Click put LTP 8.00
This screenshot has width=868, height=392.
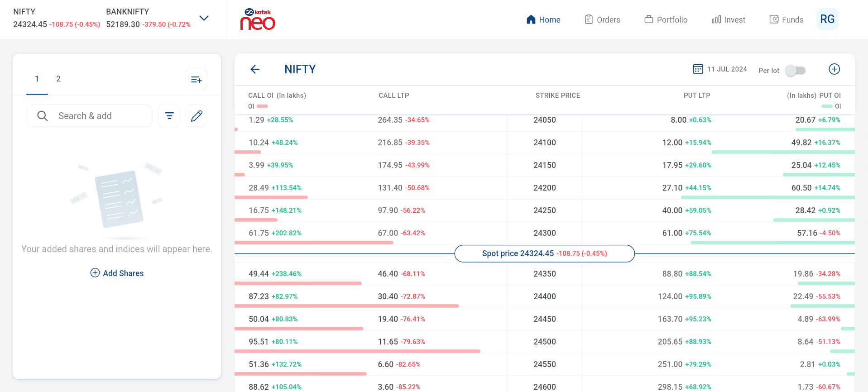[678, 120]
